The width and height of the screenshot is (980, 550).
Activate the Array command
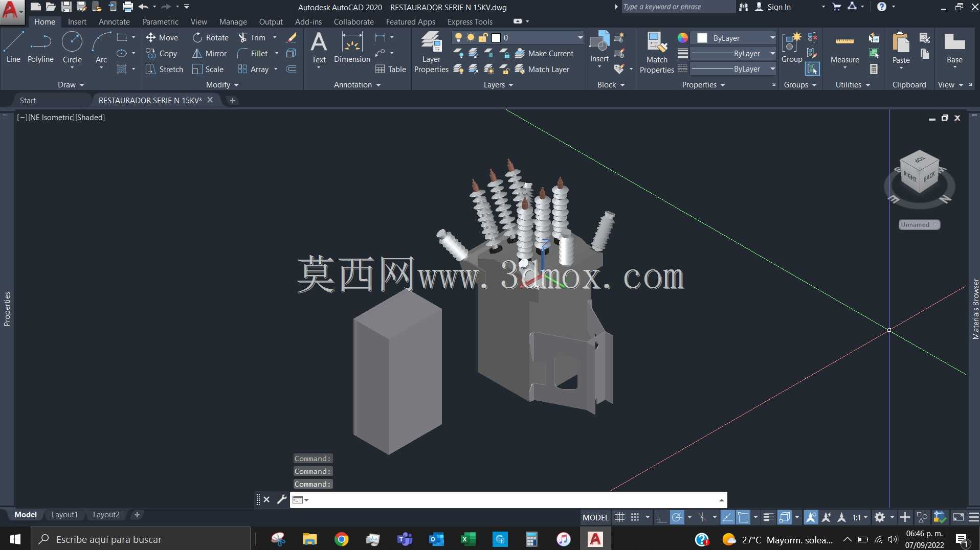coord(253,69)
